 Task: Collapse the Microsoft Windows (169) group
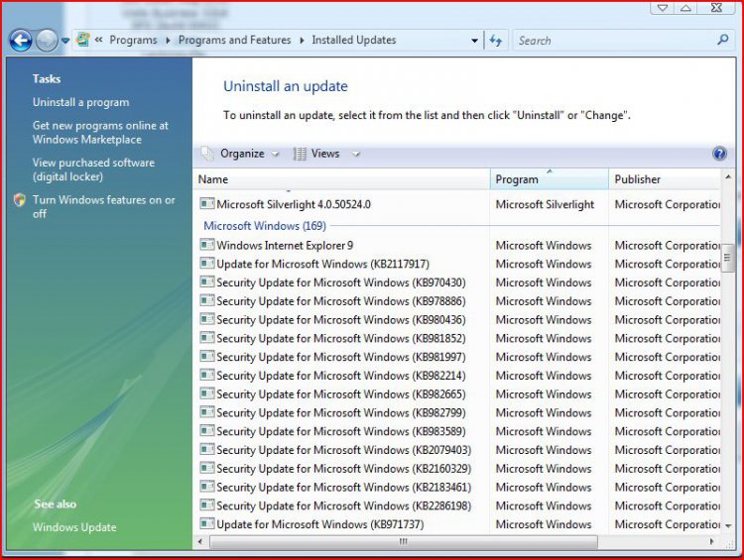point(265,226)
